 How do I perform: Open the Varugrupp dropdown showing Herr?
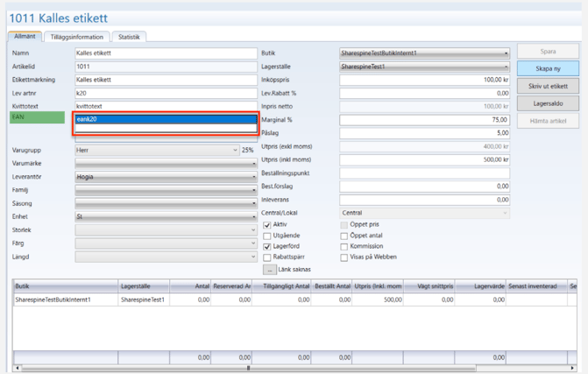pyautogui.click(x=157, y=151)
